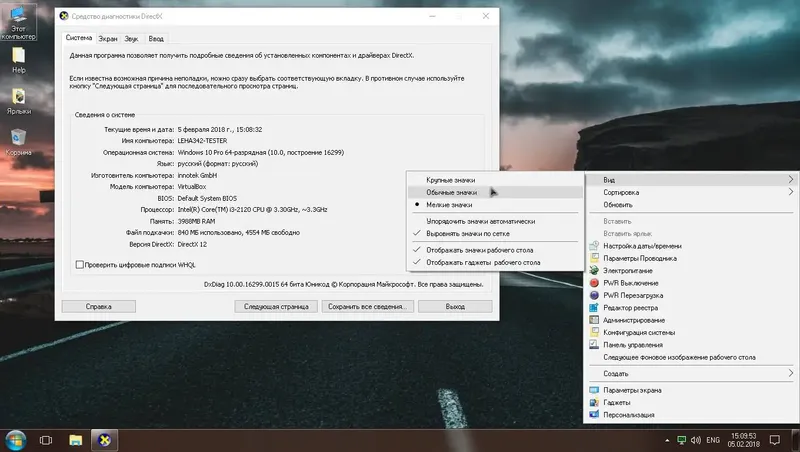Screen dimensions: 800x452
Task: Toggle Отображать гаджеты рабочего стола
Action: [x=495, y=262]
